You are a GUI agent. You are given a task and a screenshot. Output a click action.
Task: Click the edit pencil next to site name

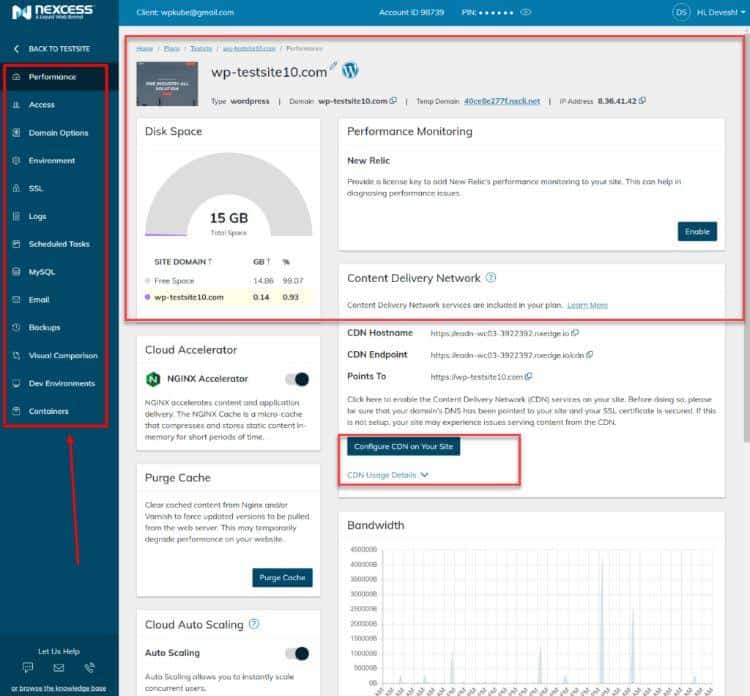[333, 66]
